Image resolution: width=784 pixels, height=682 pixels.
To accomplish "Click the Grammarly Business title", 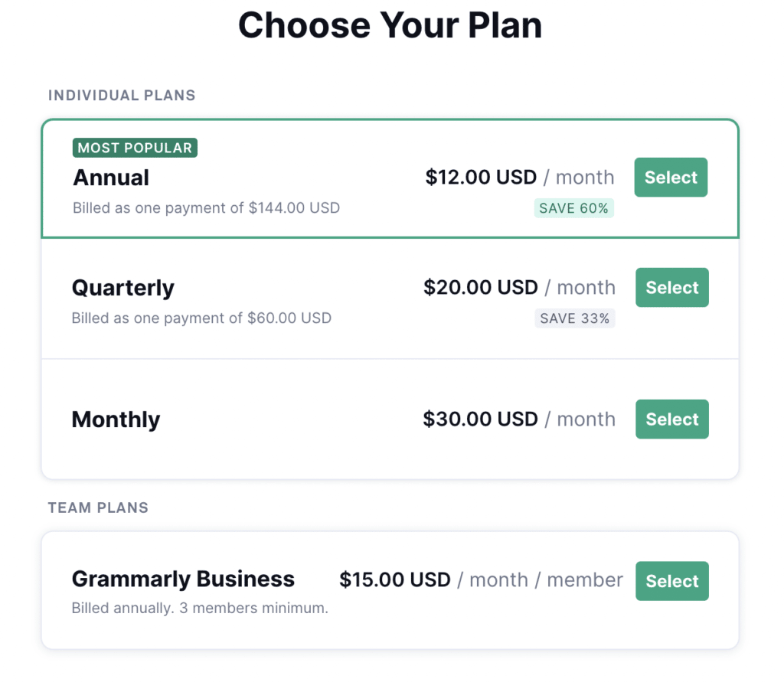I will (x=184, y=579).
